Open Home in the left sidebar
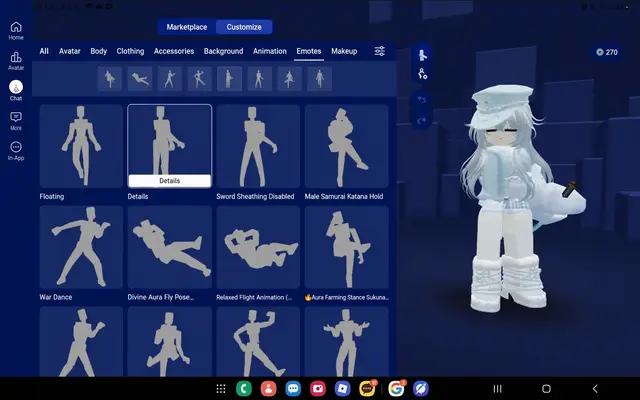This screenshot has width=640, height=400. click(16, 31)
